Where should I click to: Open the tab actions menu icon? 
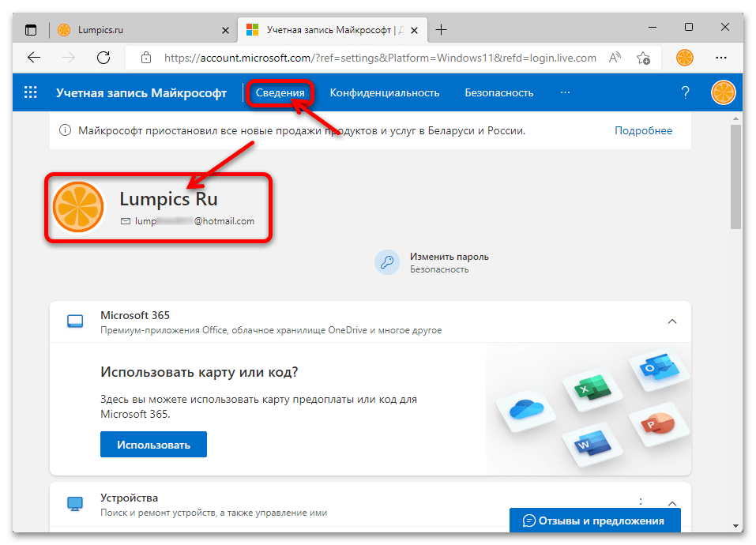tap(31, 30)
